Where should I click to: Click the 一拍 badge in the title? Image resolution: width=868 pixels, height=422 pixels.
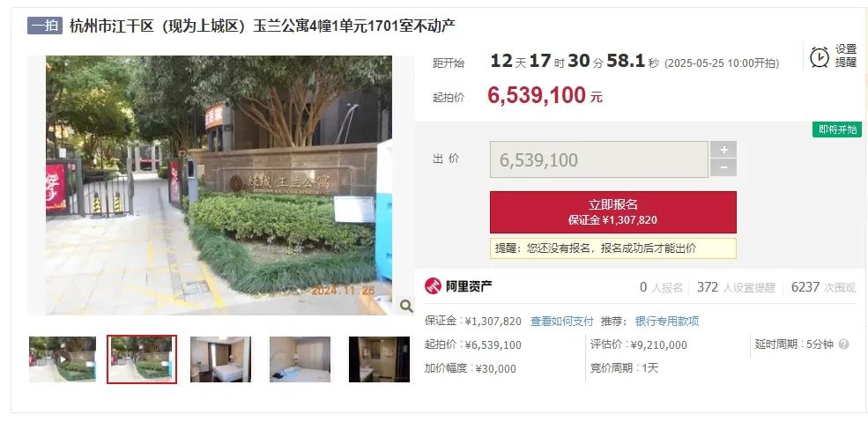pyautogui.click(x=45, y=26)
